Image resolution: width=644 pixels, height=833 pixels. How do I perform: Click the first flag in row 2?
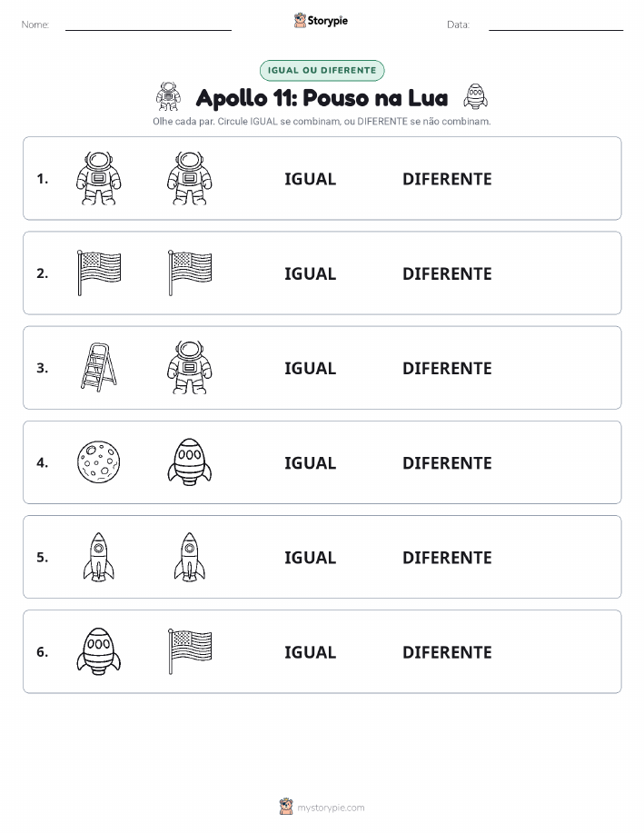pyautogui.click(x=99, y=273)
